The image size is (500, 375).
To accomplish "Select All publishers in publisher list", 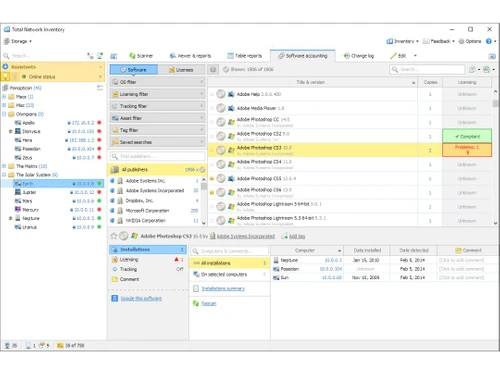I will click(x=157, y=170).
